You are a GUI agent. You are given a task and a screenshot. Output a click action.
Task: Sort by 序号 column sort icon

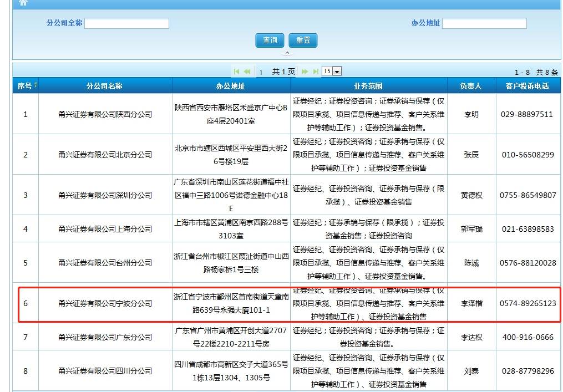coord(36,85)
